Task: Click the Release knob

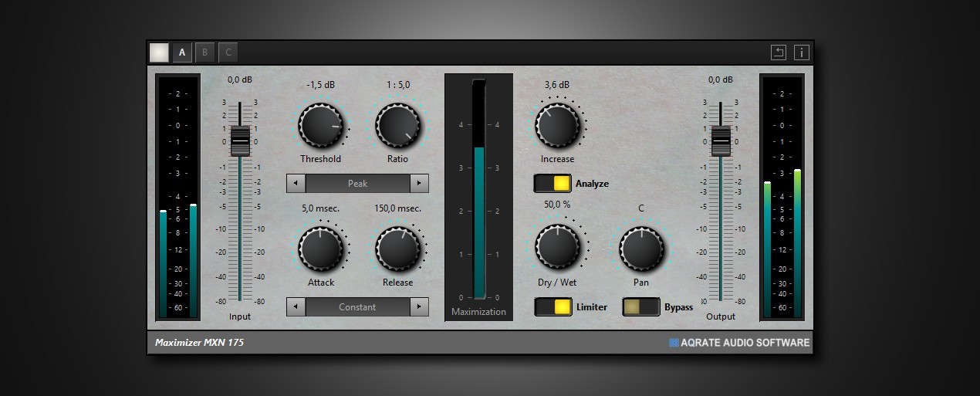Action: click(397, 249)
